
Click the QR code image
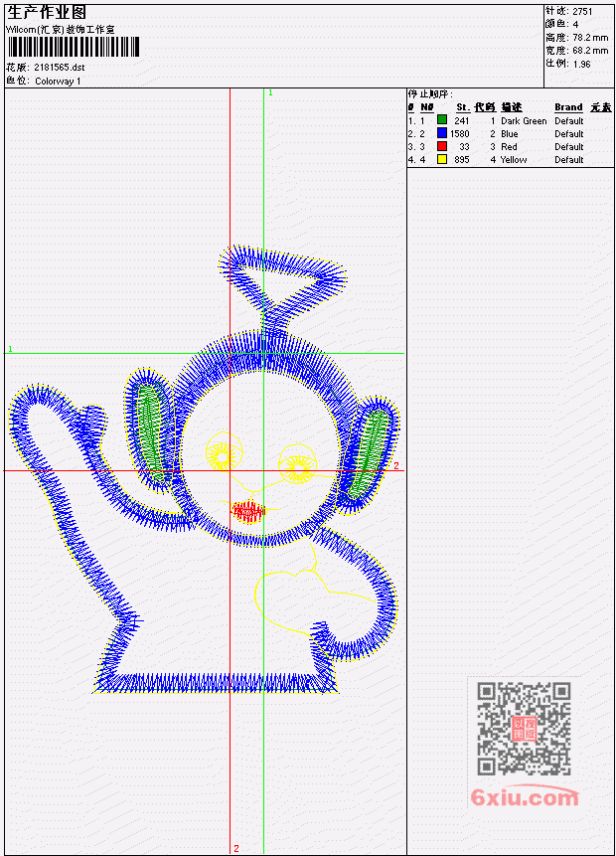pyautogui.click(x=524, y=729)
